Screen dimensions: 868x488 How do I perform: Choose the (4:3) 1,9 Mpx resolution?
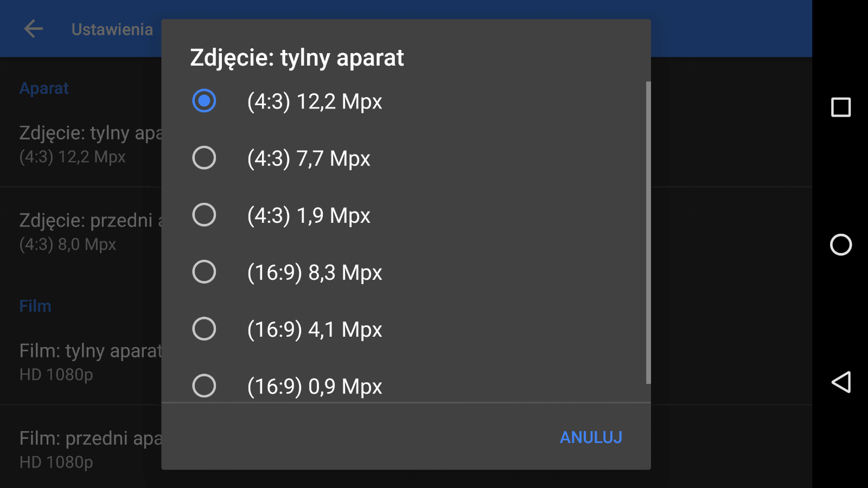tap(205, 215)
